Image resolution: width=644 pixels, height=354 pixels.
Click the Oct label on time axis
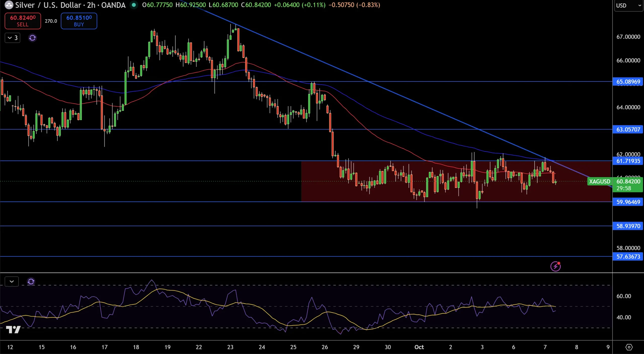(x=419, y=347)
